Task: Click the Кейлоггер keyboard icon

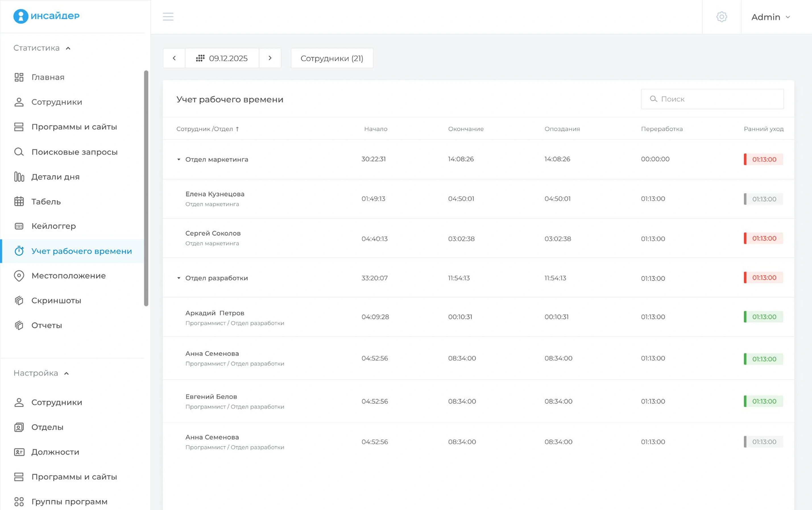Action: point(19,226)
